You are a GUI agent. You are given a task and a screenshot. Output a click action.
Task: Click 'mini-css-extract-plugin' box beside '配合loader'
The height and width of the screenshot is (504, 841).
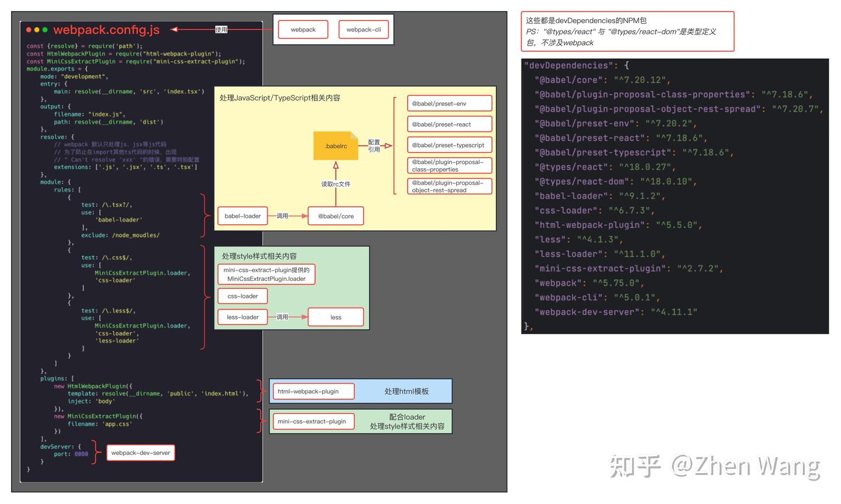click(x=314, y=421)
